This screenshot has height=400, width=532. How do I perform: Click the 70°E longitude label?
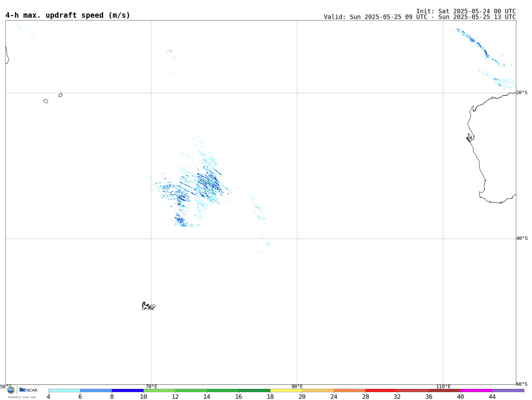point(151,386)
